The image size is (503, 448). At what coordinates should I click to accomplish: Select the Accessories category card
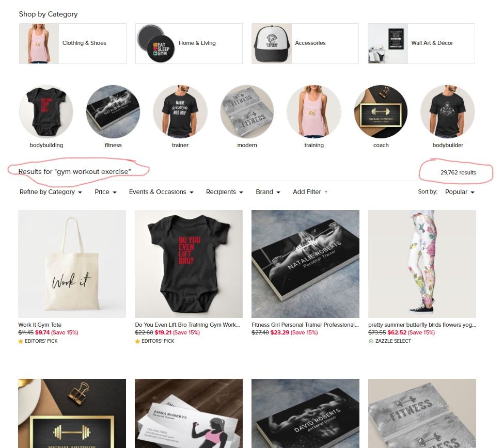coord(305,43)
